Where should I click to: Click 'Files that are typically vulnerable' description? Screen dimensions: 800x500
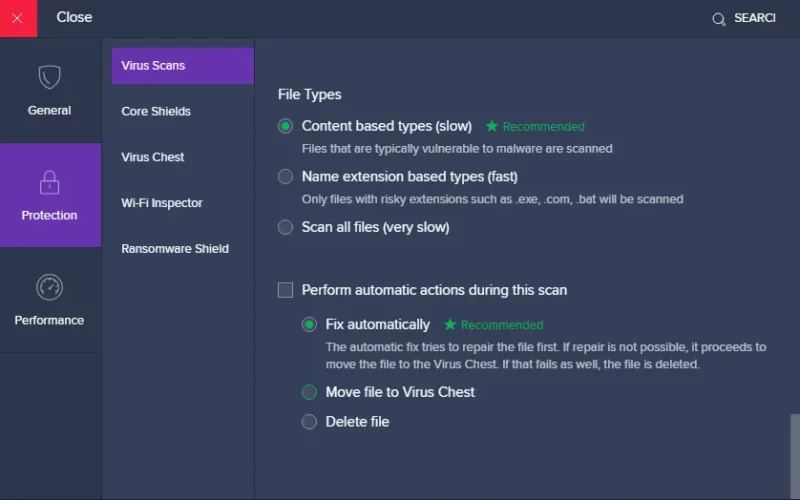[x=457, y=149]
